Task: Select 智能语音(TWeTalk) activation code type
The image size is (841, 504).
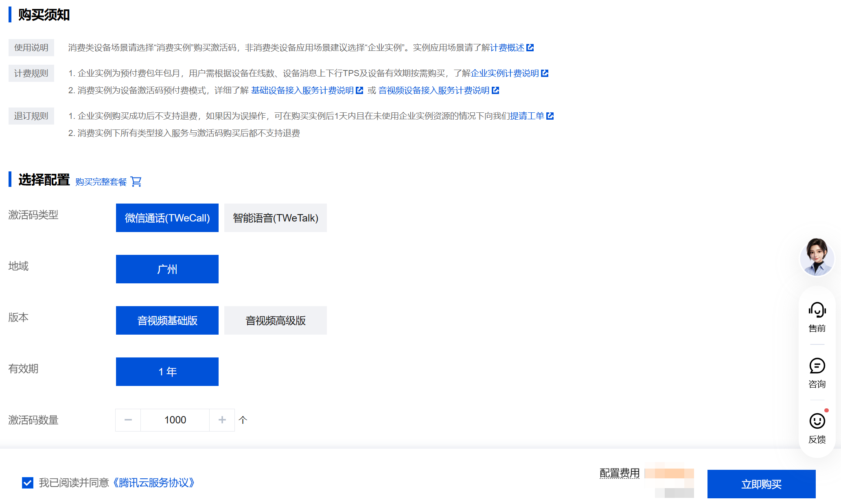Action: [276, 218]
